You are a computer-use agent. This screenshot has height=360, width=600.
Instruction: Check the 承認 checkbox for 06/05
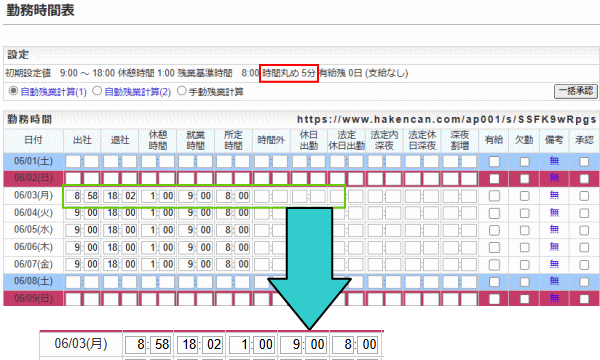(x=584, y=230)
